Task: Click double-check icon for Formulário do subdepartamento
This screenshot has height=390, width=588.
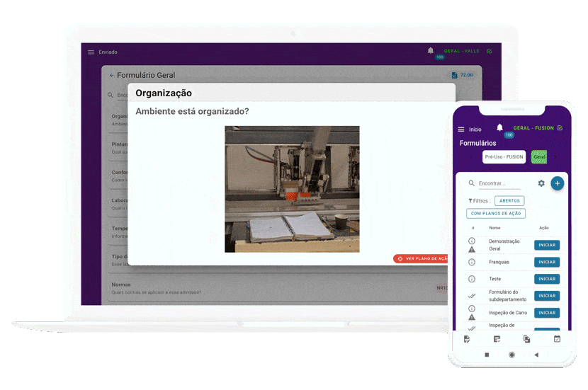Action: [x=472, y=296]
